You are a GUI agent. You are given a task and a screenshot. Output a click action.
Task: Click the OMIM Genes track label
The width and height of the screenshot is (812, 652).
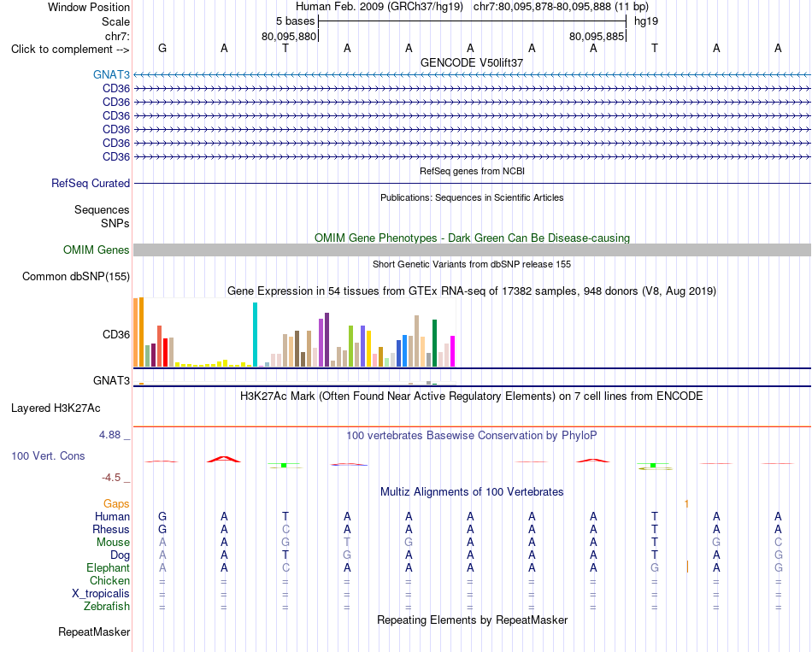97,250
